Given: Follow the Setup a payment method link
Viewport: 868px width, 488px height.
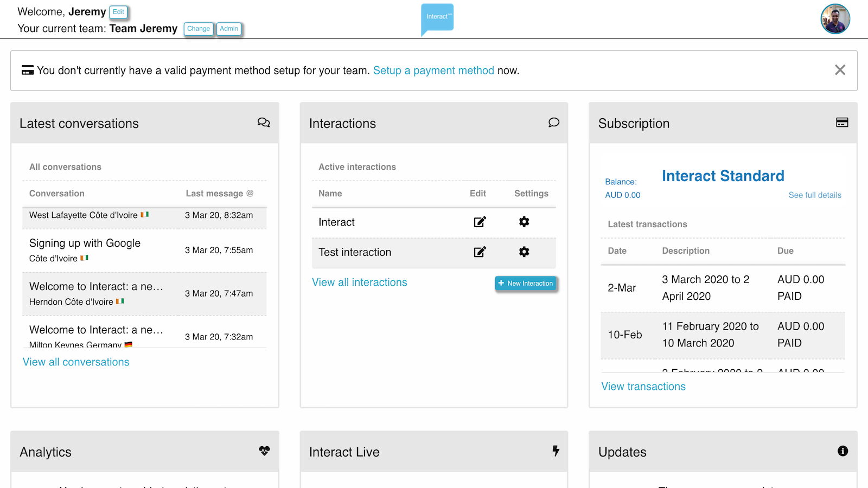Looking at the screenshot, I should click(433, 70).
